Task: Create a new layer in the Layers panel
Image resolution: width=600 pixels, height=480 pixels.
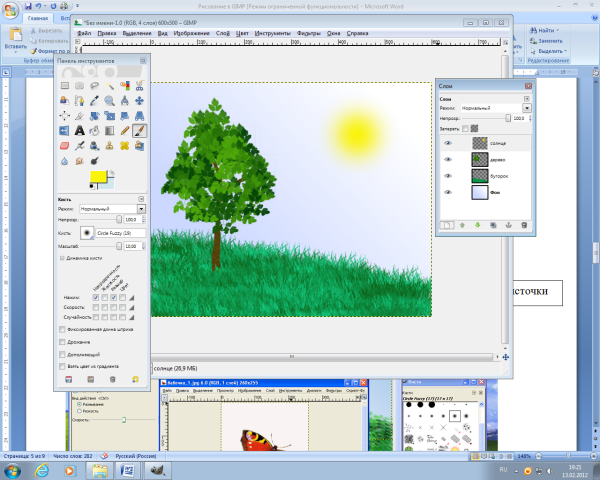Action: (448, 225)
